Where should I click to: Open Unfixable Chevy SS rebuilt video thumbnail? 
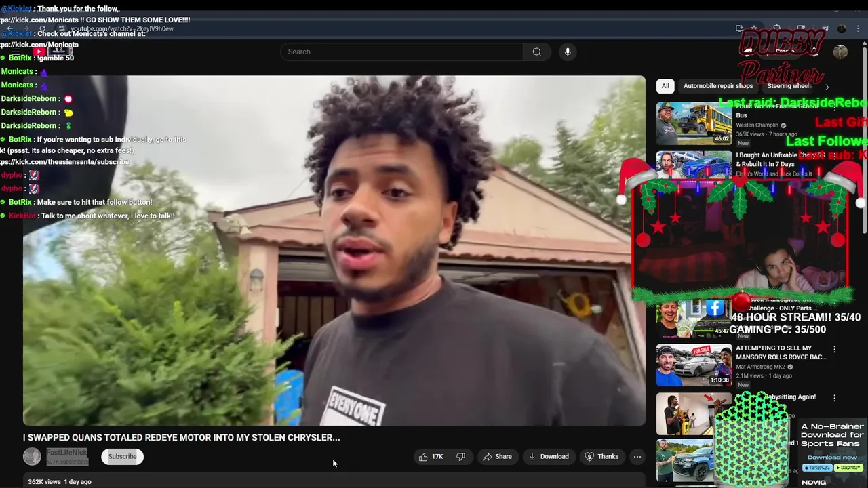694,166
